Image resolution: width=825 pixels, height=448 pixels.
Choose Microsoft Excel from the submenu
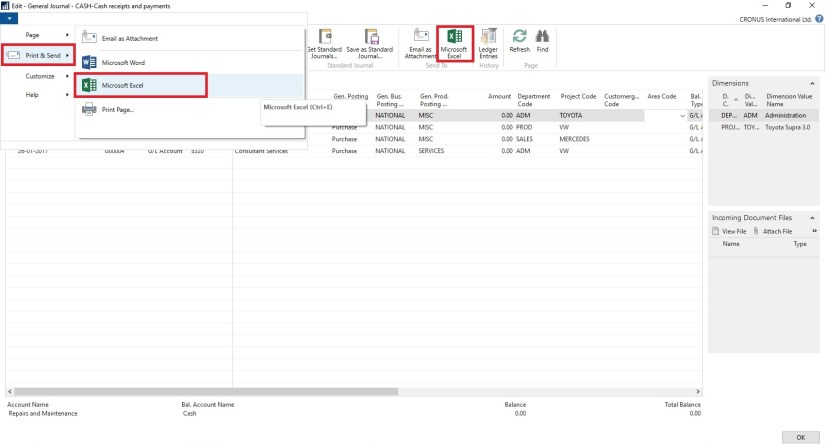click(x=123, y=86)
